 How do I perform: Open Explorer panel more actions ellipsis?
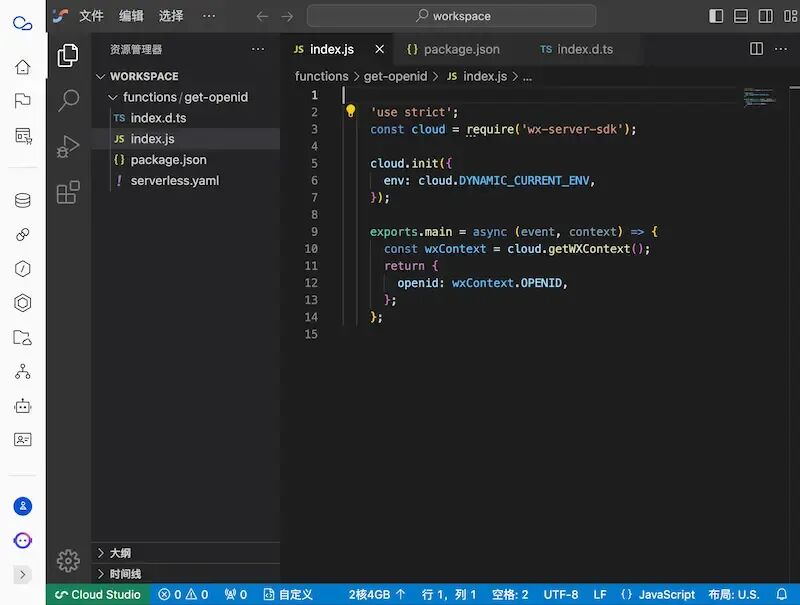[258, 49]
